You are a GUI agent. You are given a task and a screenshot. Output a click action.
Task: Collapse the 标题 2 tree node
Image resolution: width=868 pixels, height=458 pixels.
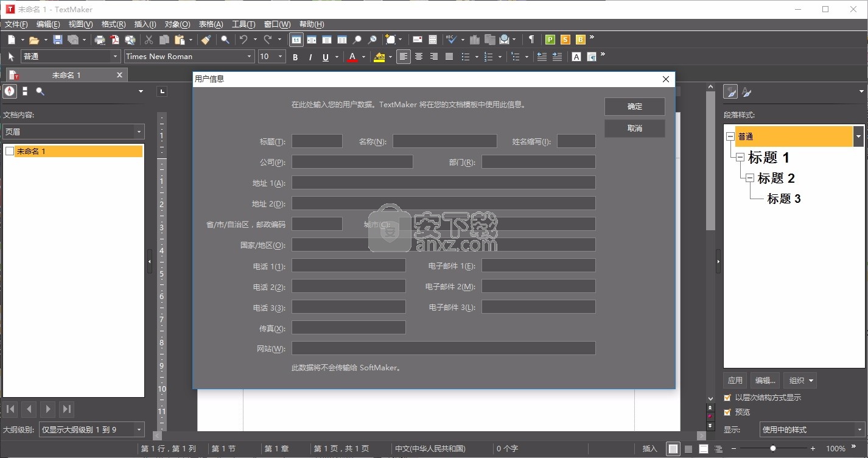coord(750,178)
